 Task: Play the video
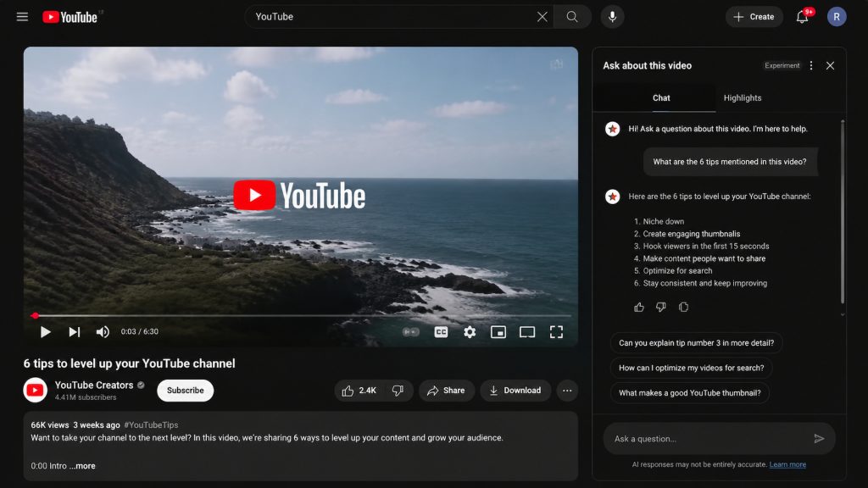(46, 331)
